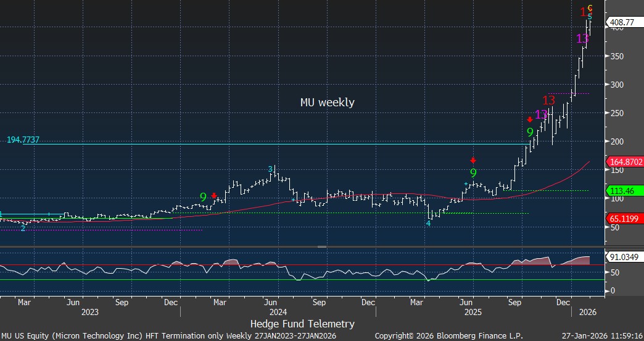Select the cyan wave 4 label at 2025 low
Viewport: 644px width, 341px height.
click(428, 223)
